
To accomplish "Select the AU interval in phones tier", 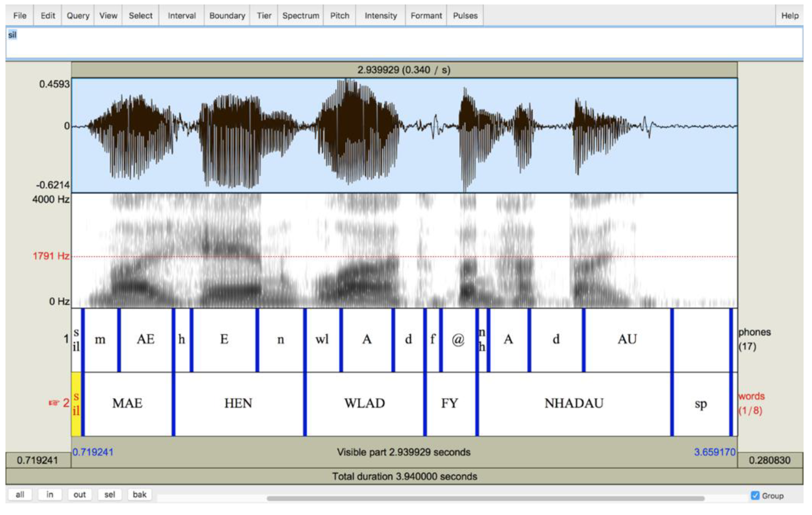I will click(627, 339).
